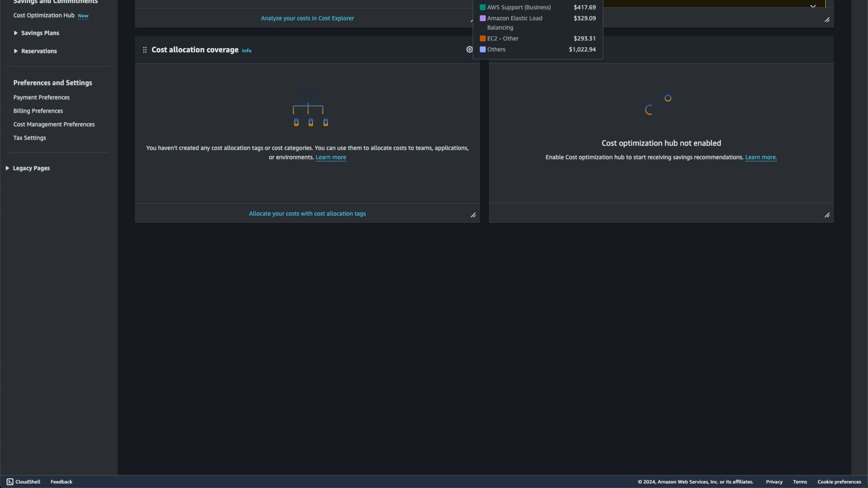Click the EC2 - Other legend label

pos(503,38)
